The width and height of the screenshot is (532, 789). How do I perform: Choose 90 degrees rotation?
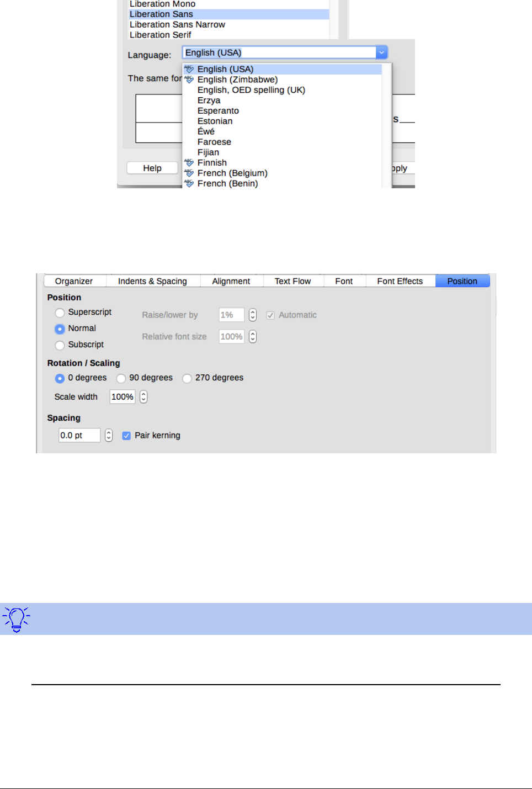121,378
